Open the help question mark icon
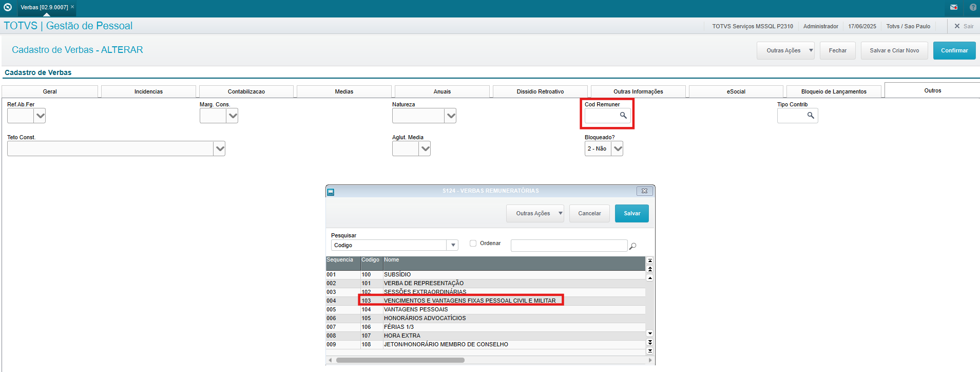Screen dimensions: 980x372 [x=973, y=7]
